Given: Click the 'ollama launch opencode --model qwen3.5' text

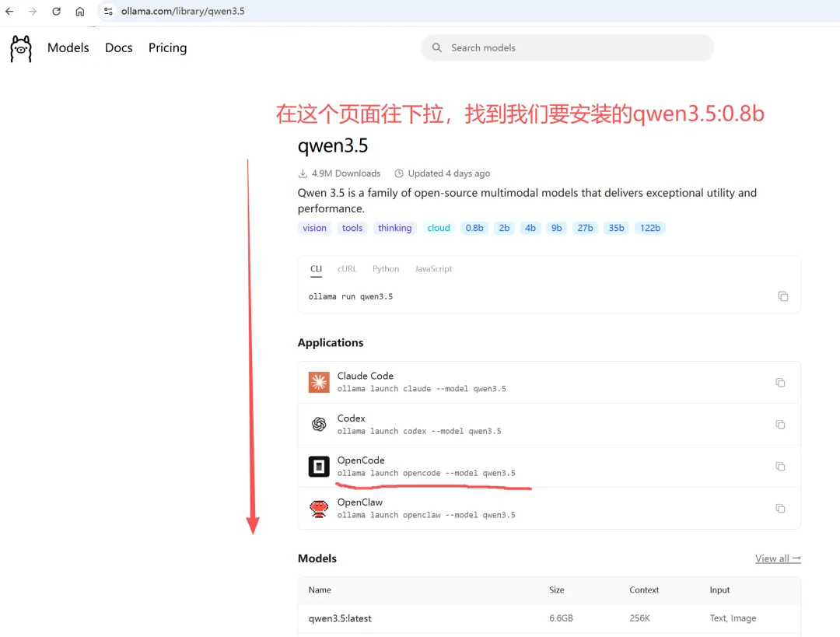Looking at the screenshot, I should click(x=426, y=473).
